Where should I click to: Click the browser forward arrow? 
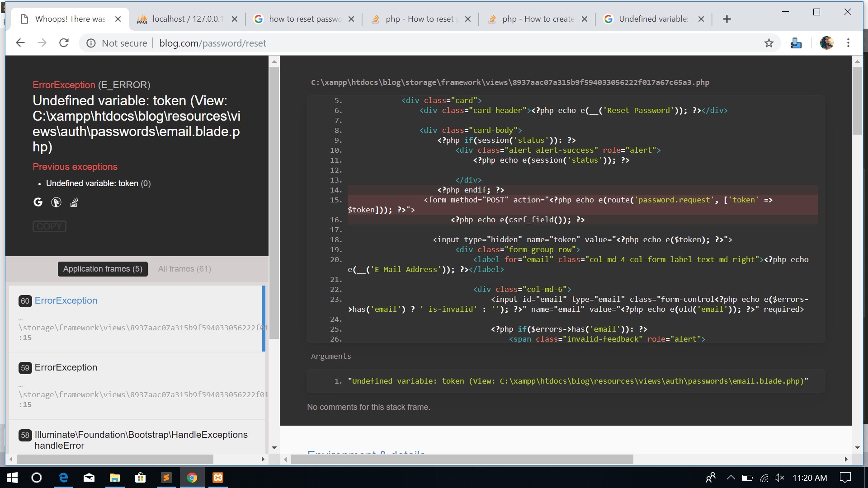pyautogui.click(x=42, y=43)
